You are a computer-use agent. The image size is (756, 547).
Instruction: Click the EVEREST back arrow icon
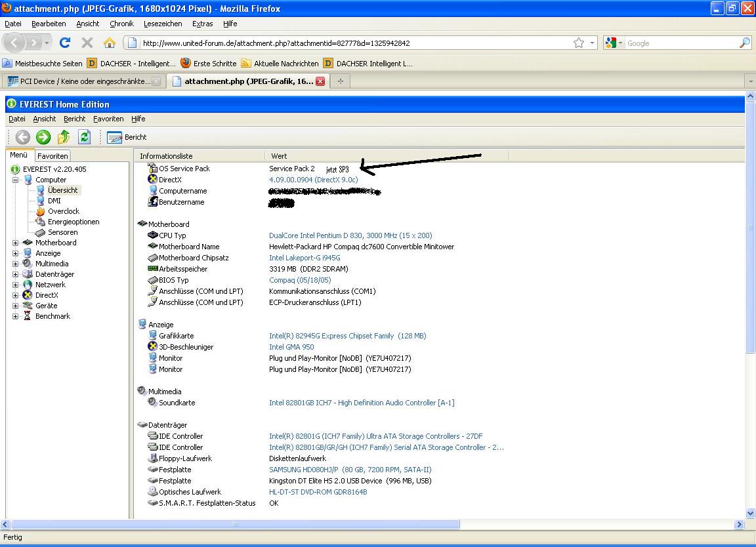pyautogui.click(x=23, y=137)
